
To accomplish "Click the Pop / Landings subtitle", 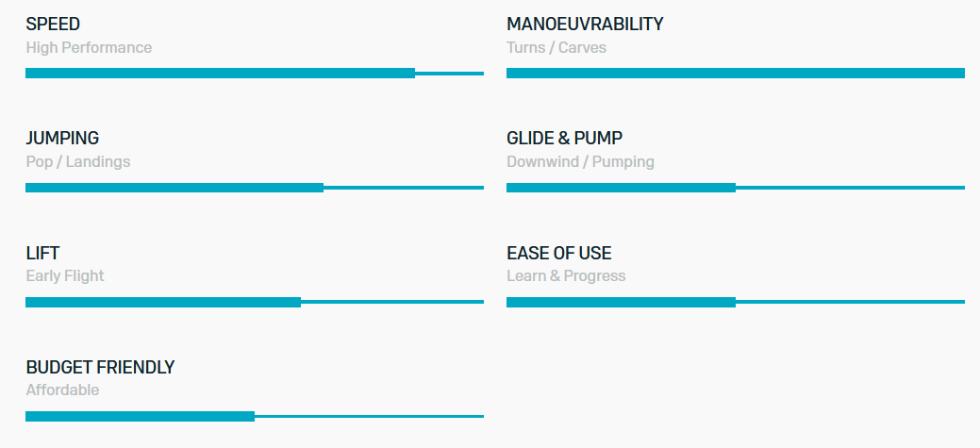I will point(78,162).
